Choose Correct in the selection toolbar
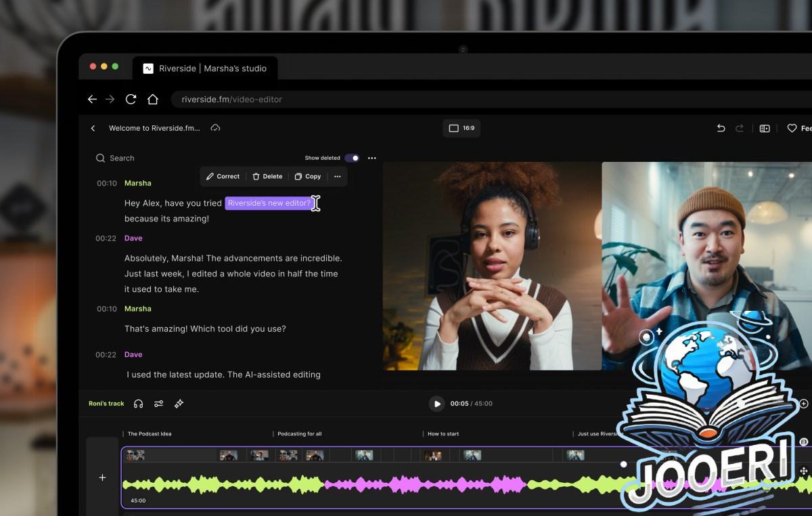The image size is (812, 516). click(223, 176)
